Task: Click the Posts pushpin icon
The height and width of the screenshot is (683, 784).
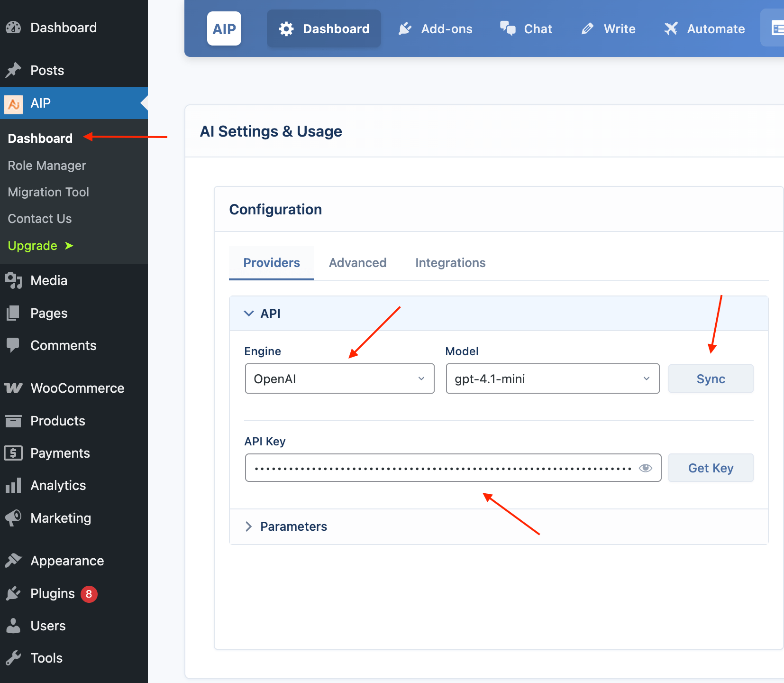Action: [13, 70]
